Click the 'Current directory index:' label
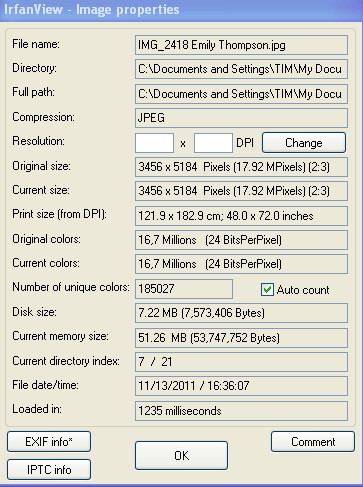This screenshot has height=487, width=363. pyautogui.click(x=66, y=361)
